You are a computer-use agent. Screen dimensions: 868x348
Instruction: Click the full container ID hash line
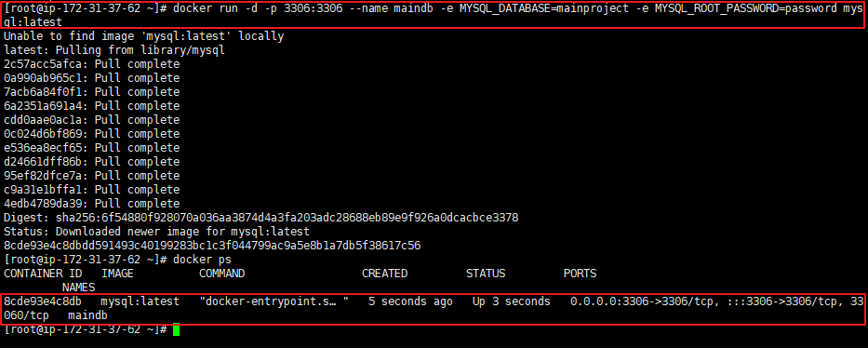coord(212,245)
